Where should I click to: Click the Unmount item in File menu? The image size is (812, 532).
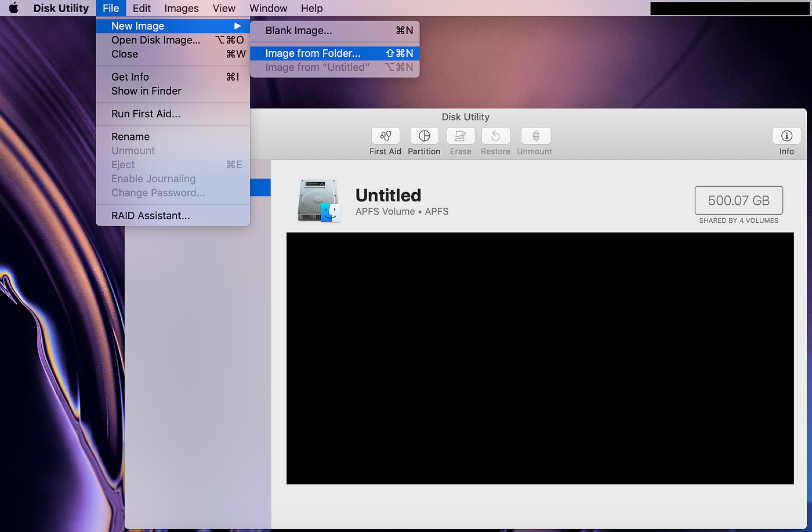[173, 150]
